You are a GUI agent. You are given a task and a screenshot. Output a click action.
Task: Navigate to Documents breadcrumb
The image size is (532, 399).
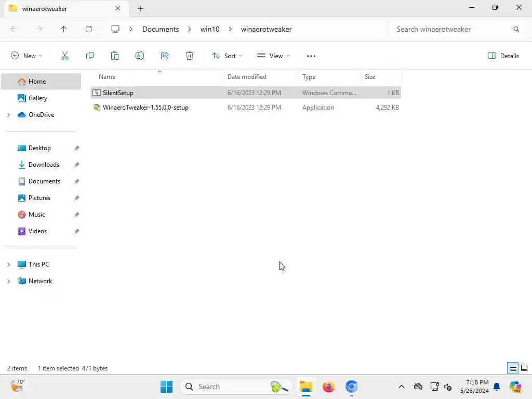161,29
